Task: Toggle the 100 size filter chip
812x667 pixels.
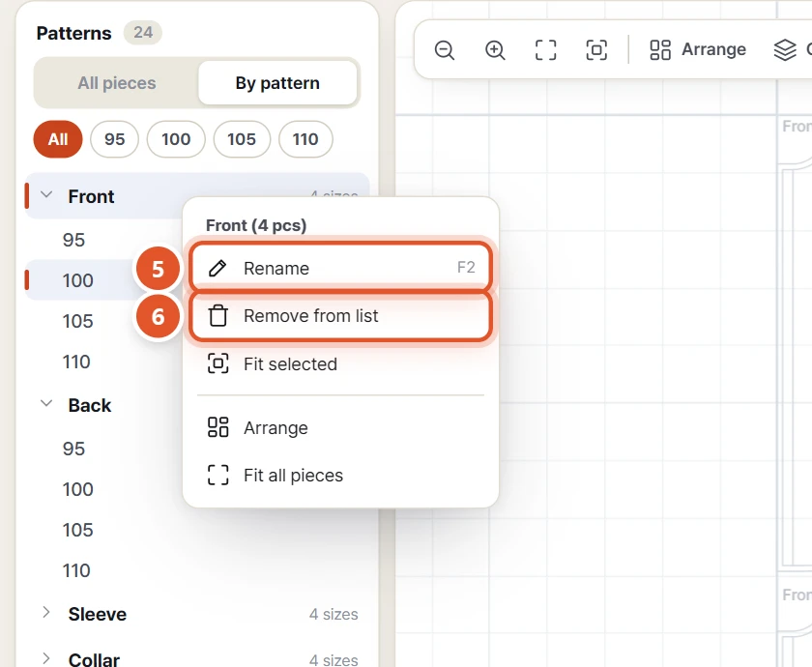Action: pyautogui.click(x=176, y=139)
